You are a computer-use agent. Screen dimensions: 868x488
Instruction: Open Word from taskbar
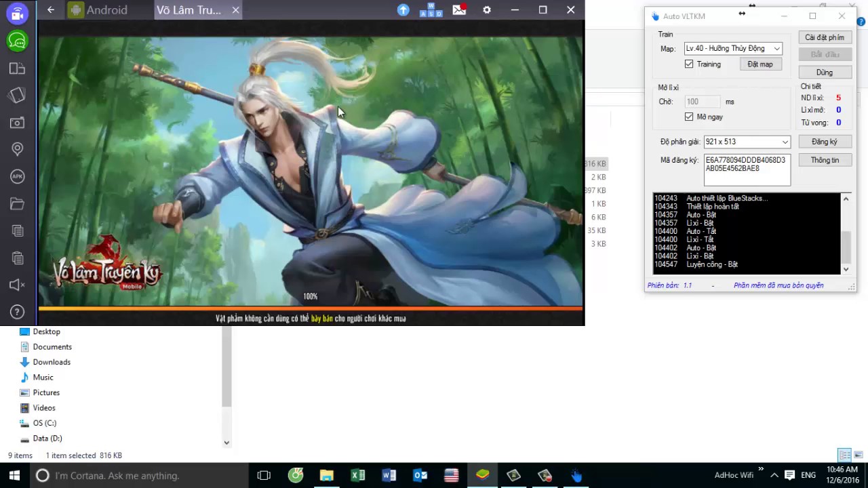click(389, 475)
